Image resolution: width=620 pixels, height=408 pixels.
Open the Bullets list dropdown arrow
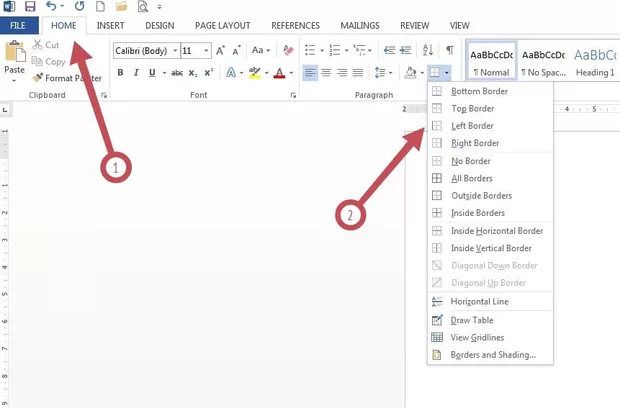[x=322, y=51]
